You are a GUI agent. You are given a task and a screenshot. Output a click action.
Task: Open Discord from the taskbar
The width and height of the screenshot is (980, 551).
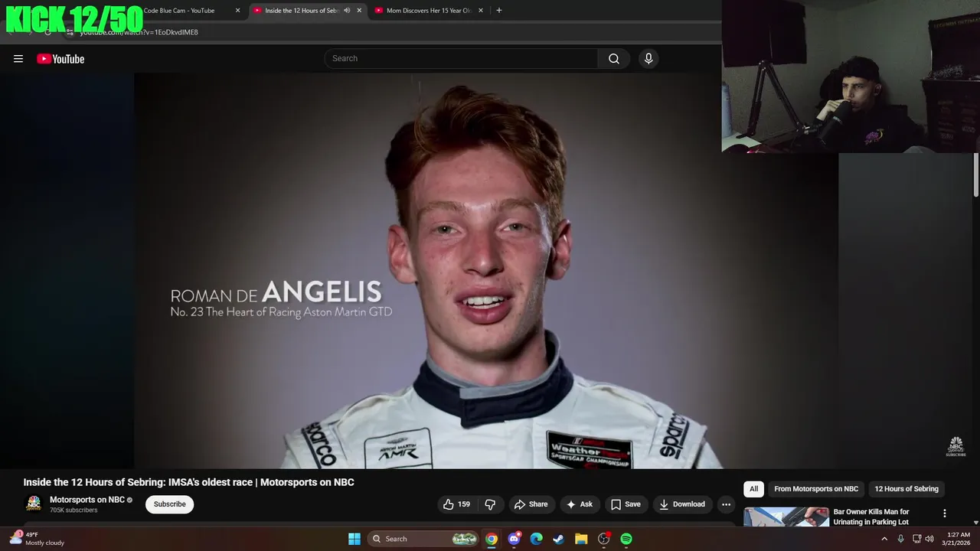pos(514,539)
